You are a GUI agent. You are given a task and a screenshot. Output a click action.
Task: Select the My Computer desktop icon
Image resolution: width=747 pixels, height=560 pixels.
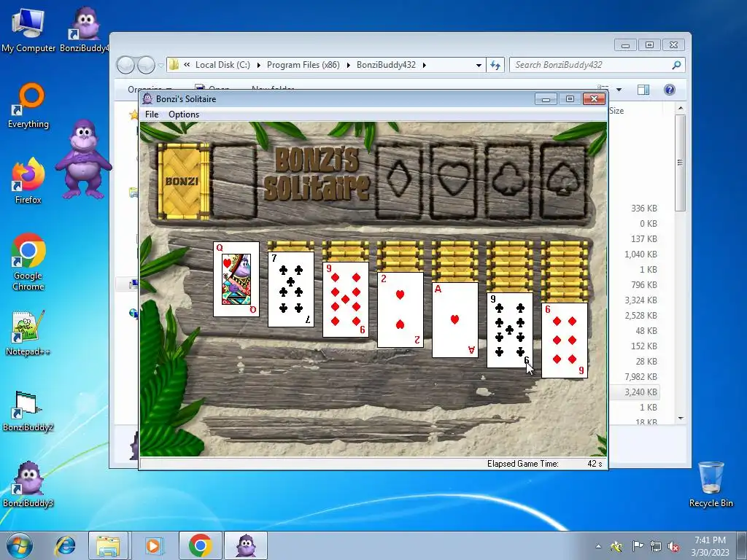(28, 29)
